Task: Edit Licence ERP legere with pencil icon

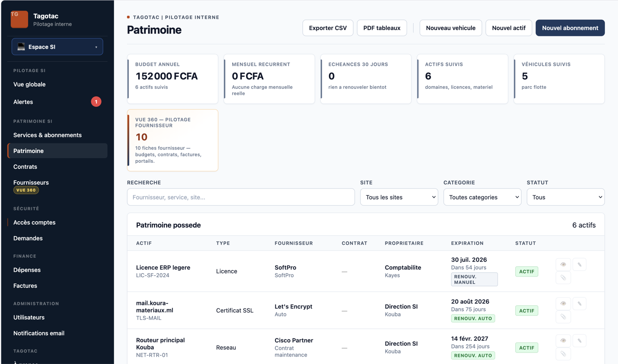Action: point(580,265)
